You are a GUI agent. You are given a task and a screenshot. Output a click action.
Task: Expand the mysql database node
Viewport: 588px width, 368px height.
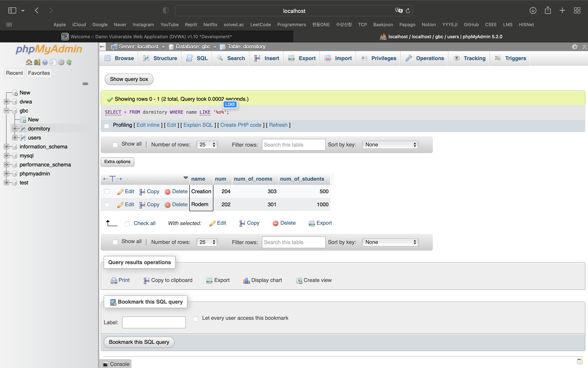coord(7,156)
